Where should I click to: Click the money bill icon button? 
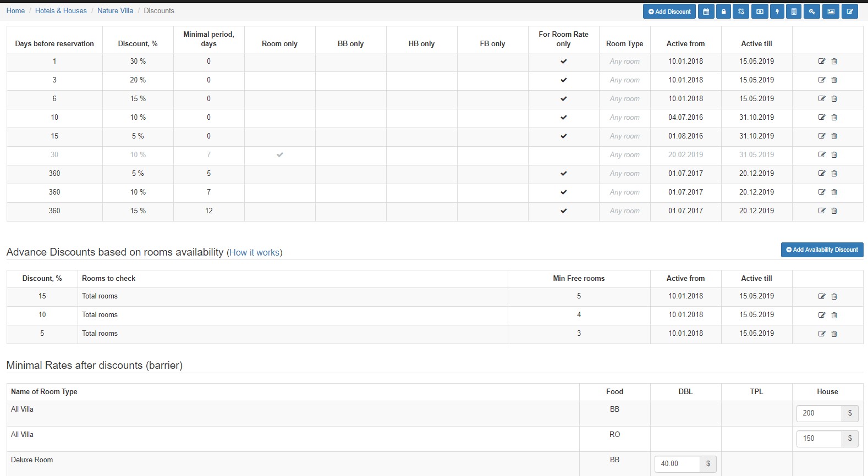point(760,12)
